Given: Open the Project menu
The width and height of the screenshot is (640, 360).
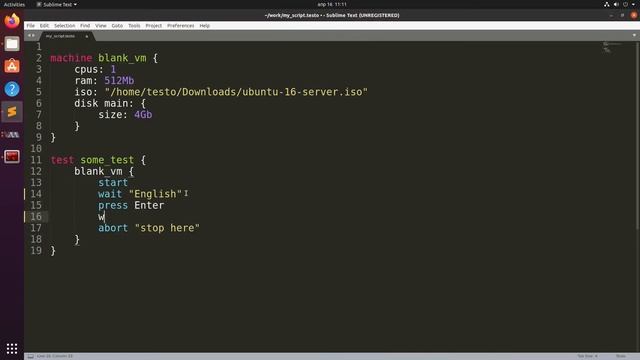Looking at the screenshot, I should click(x=153, y=25).
